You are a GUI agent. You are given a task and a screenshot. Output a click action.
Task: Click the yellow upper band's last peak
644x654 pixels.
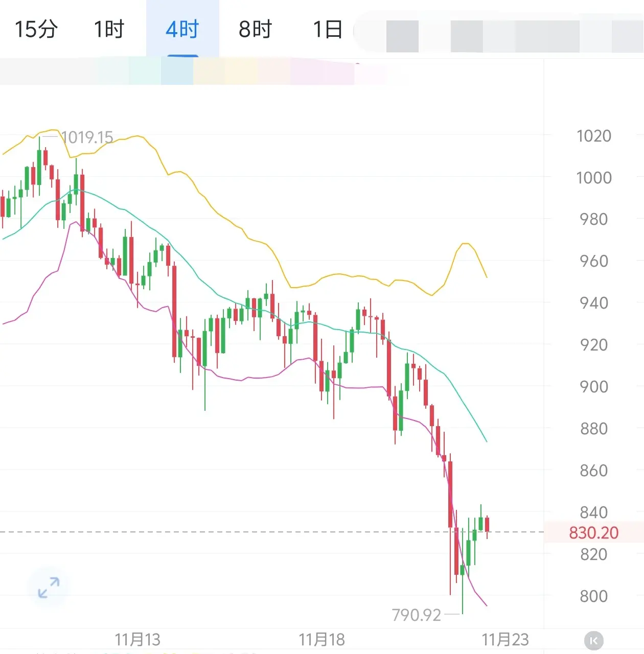(x=465, y=244)
